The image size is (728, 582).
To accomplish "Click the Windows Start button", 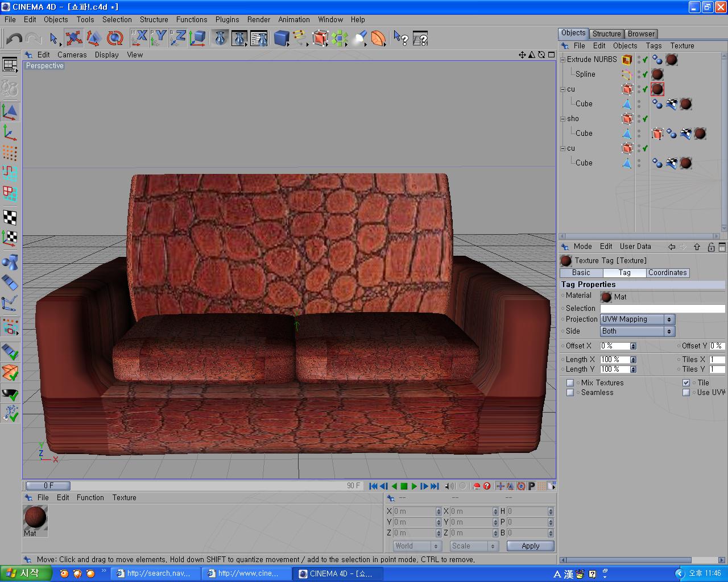I will click(x=25, y=573).
